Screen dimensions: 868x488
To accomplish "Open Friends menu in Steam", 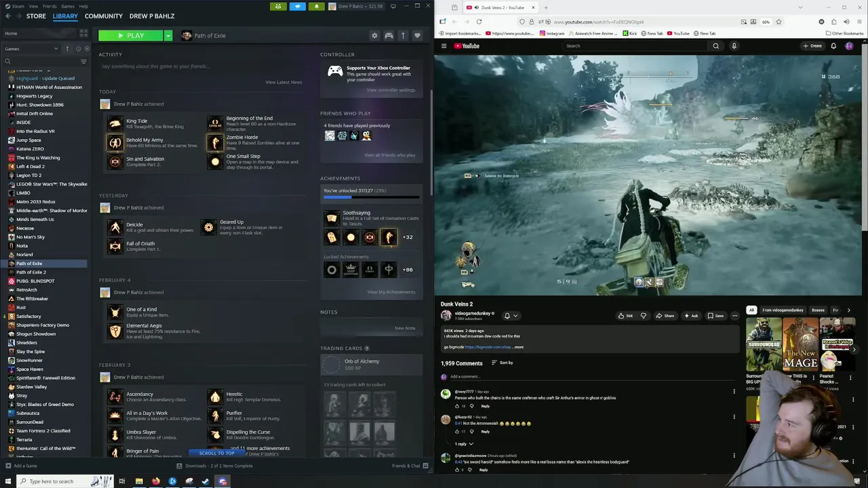I will coord(50,6).
